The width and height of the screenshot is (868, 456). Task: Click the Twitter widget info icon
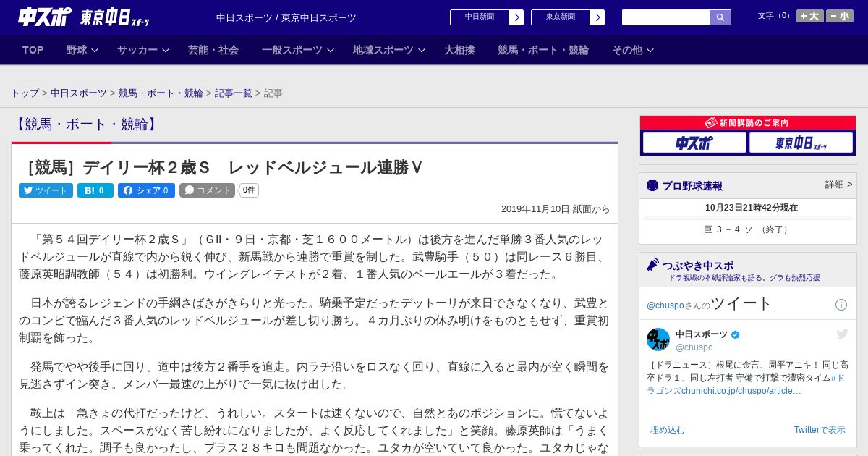[841, 305]
